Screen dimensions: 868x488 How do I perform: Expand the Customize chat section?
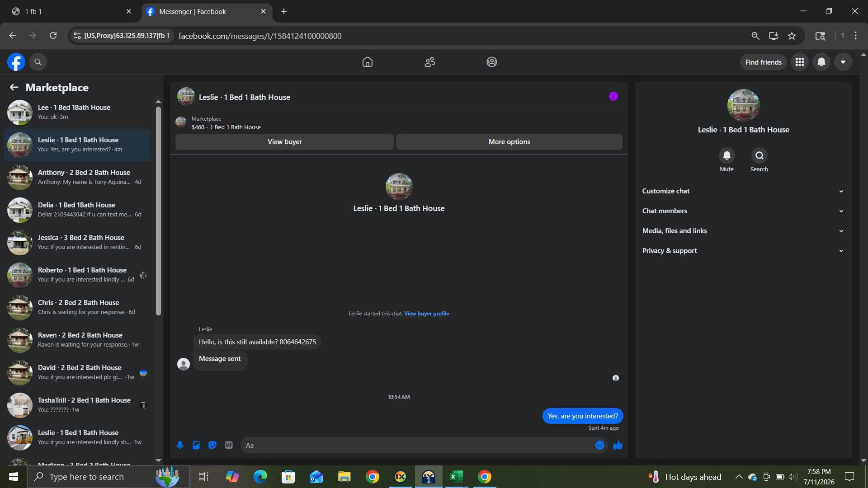(x=743, y=191)
